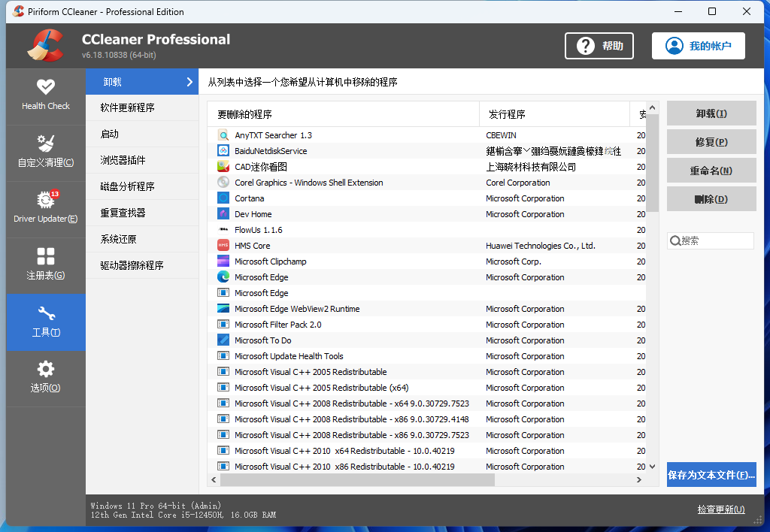
Task: Select Visual C++ 2010 x86 Redistributable row
Action: coord(426,466)
